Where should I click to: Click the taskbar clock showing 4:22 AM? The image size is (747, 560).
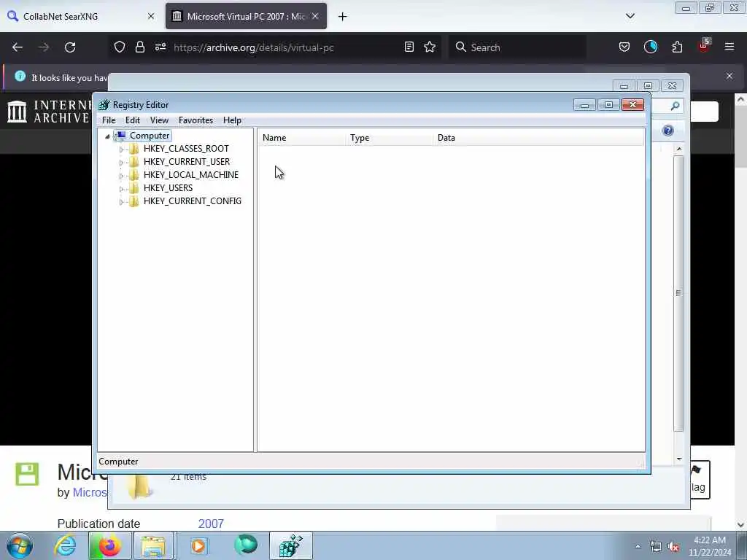coord(710,546)
